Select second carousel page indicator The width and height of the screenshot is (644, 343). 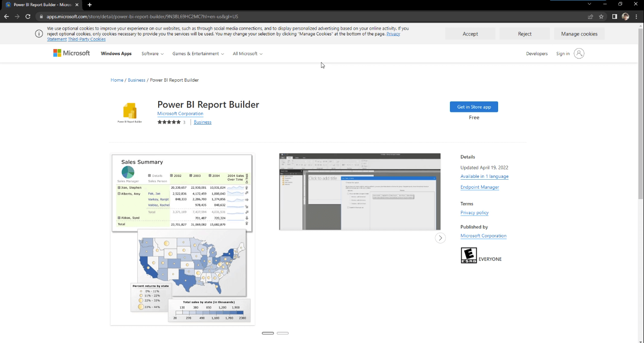click(x=282, y=333)
